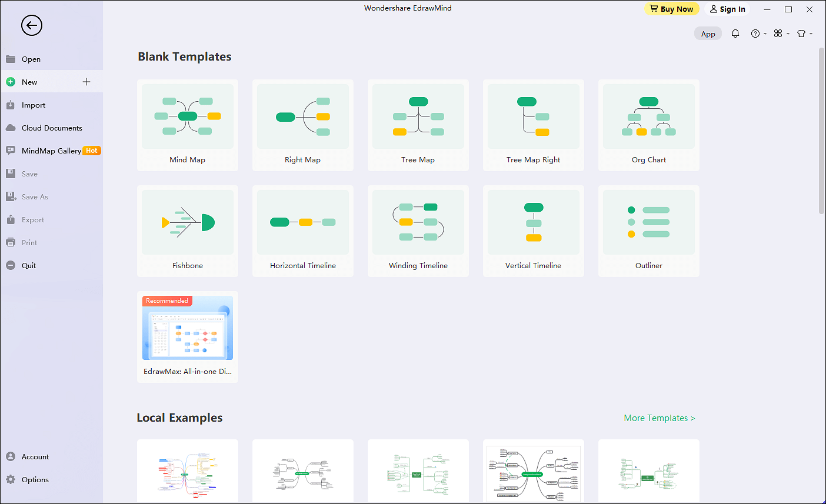Click the Winding Timeline template icon
The image size is (826, 504).
click(418, 222)
